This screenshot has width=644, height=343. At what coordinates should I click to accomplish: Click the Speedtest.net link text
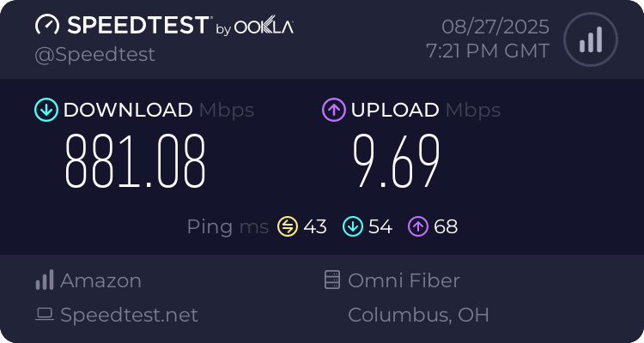coord(129,316)
